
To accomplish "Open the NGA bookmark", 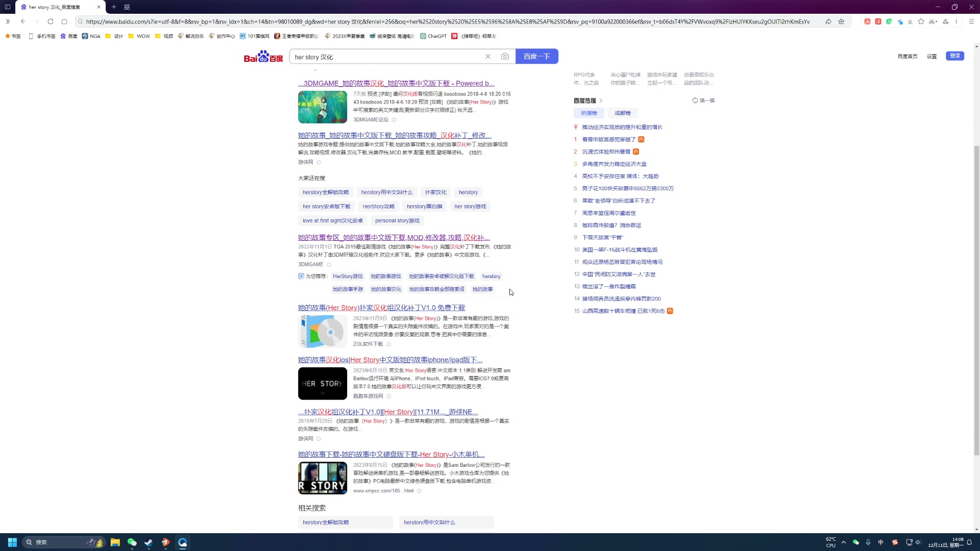I will 91,36.
